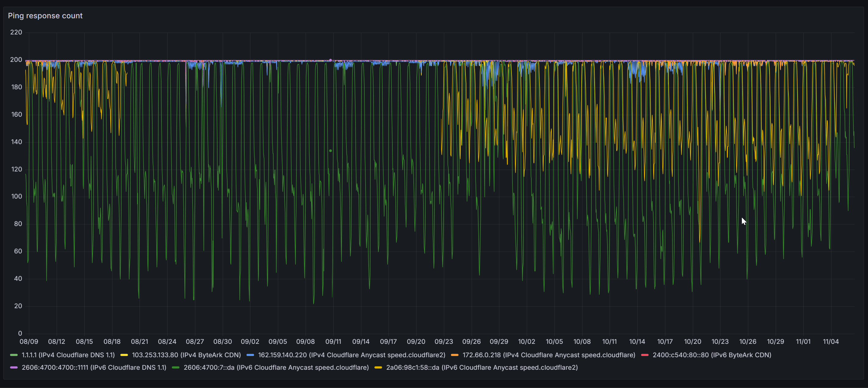Click the blue swatch for 162.159.140.220 series
868x388 pixels.
pos(250,355)
